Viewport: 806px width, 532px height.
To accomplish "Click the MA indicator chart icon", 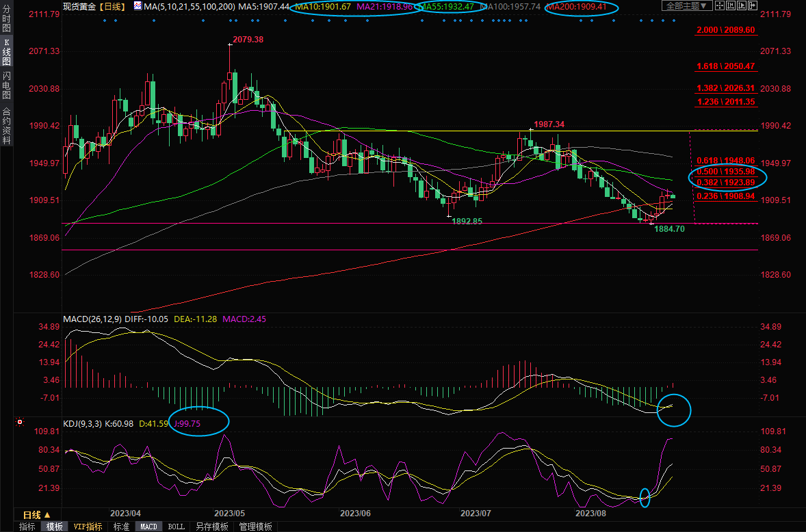I will coord(138,6).
